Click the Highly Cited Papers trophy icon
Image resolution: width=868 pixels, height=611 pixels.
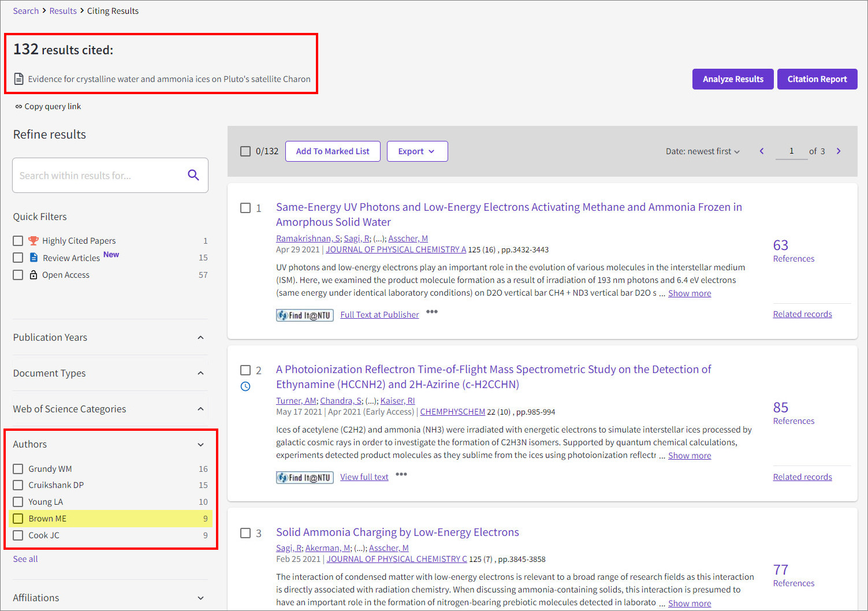33,241
